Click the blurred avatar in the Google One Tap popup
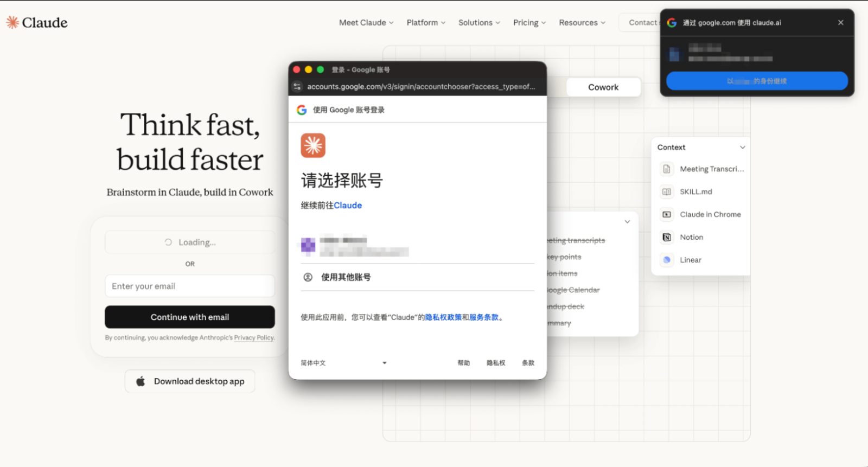 (x=674, y=54)
